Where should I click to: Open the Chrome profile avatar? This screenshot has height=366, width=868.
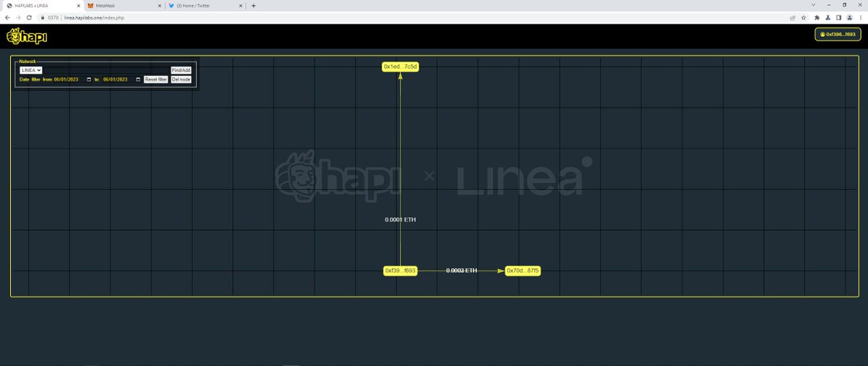click(849, 17)
